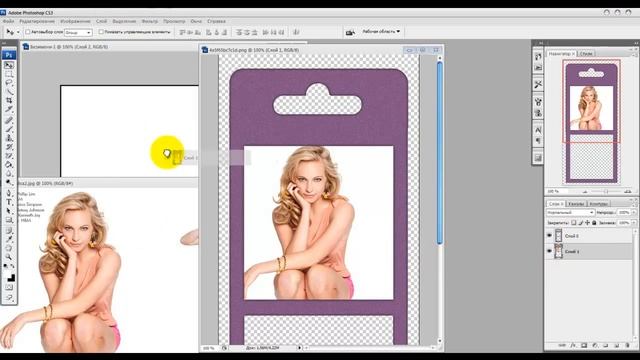This screenshot has width=640, height=360.
Task: Open the layer fill slider arrow
Action: 634,223
